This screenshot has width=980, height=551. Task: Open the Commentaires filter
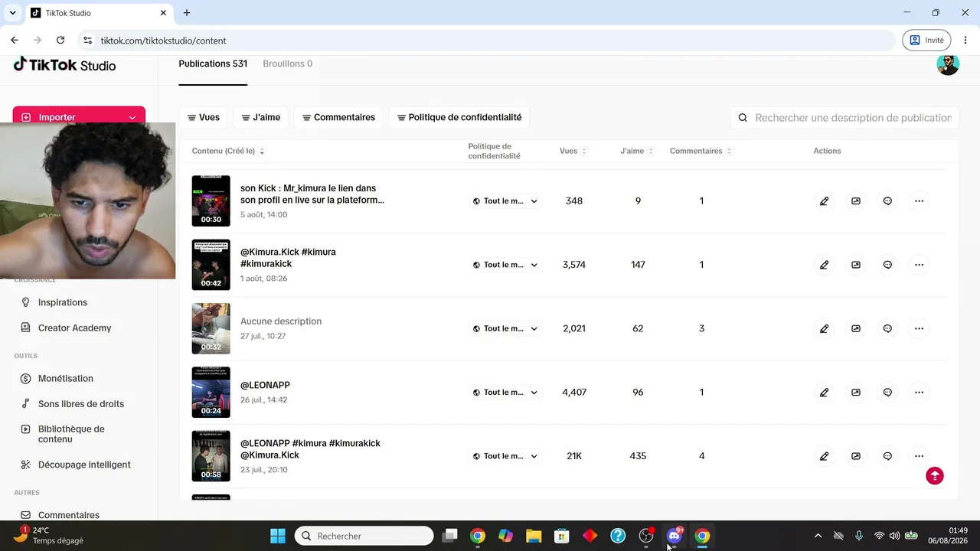[338, 118]
